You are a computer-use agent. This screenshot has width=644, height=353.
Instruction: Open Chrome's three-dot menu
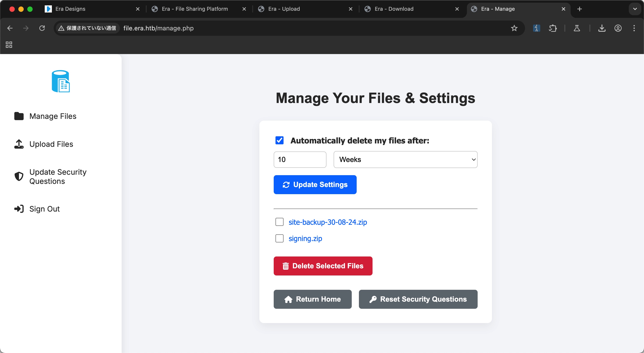coord(634,28)
